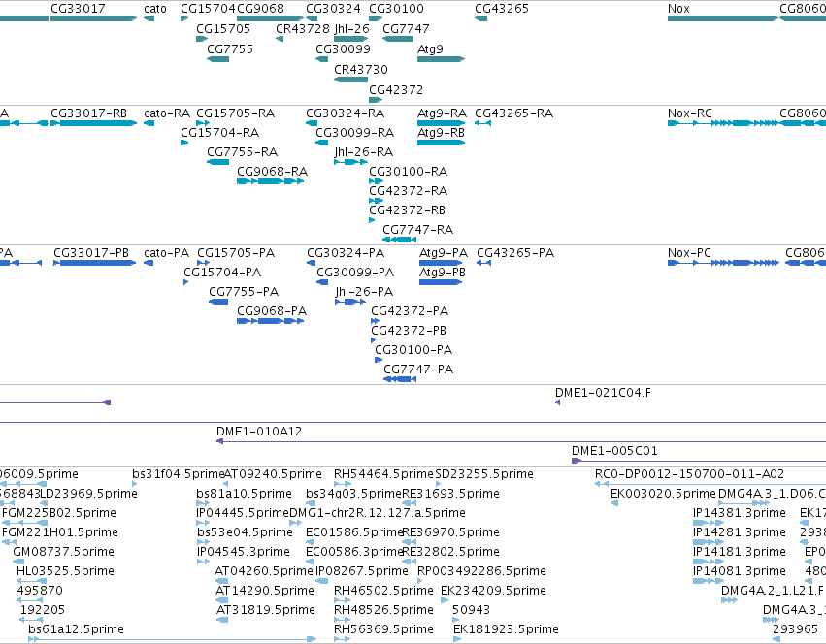
Task: Click the SD23255.5prime EST label
Action: click(x=484, y=474)
